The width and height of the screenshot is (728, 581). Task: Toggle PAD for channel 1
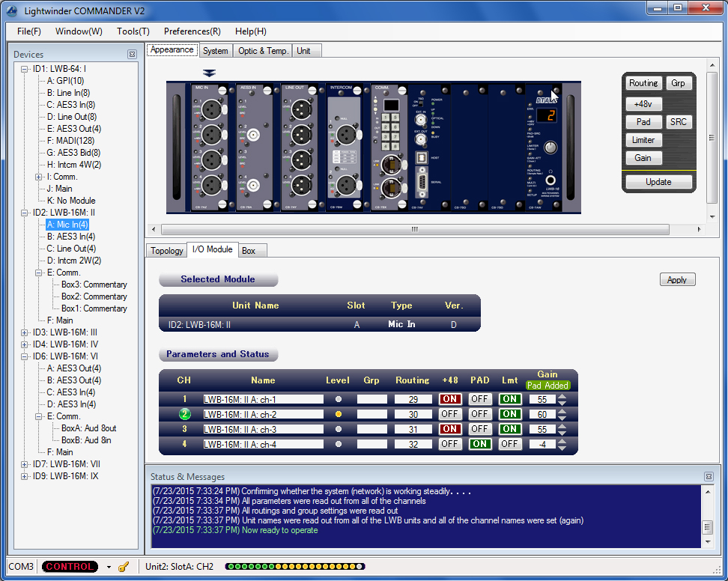pyautogui.click(x=479, y=399)
